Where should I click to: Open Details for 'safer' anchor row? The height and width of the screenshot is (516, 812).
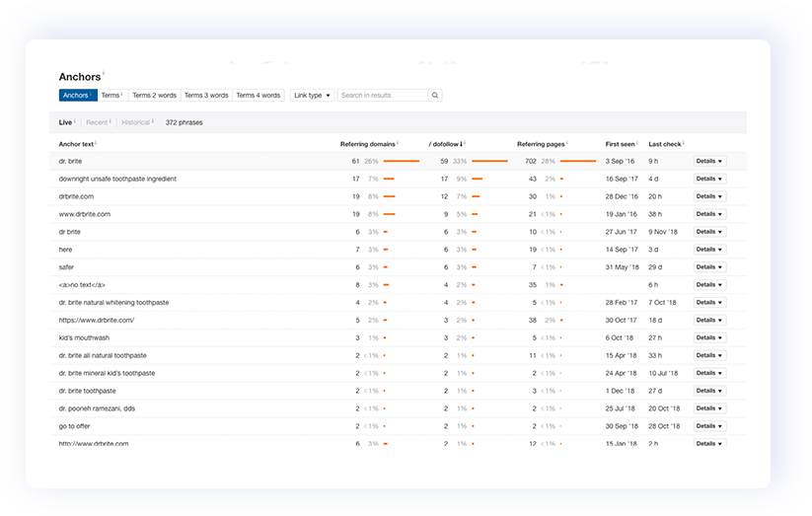(x=709, y=266)
